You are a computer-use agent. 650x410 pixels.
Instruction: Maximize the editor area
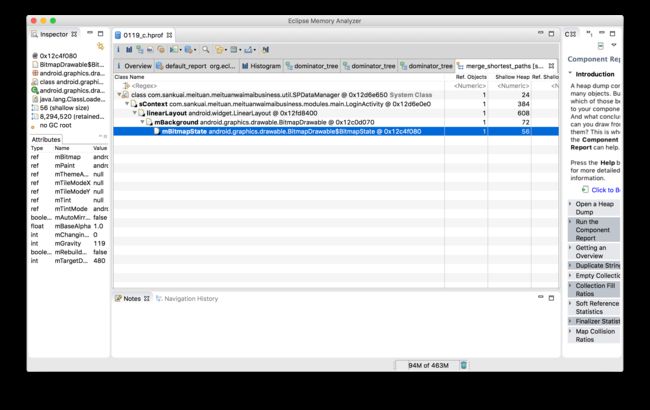click(x=551, y=34)
